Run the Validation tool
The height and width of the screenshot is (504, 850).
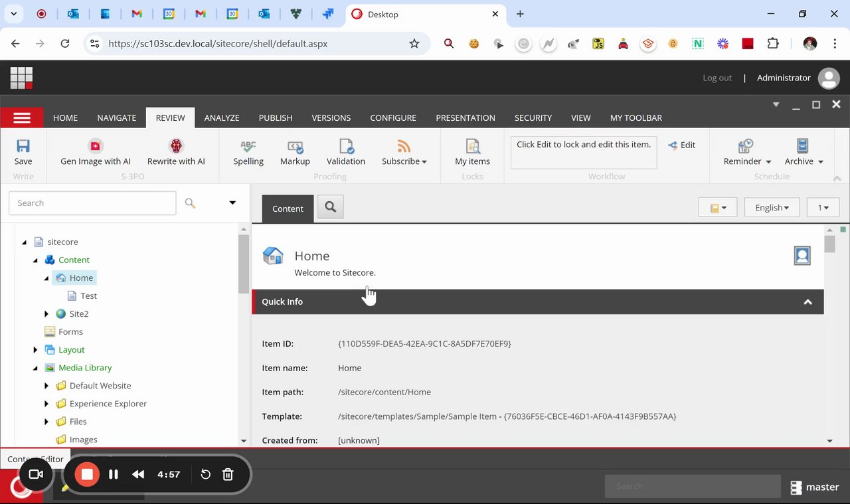(x=346, y=152)
